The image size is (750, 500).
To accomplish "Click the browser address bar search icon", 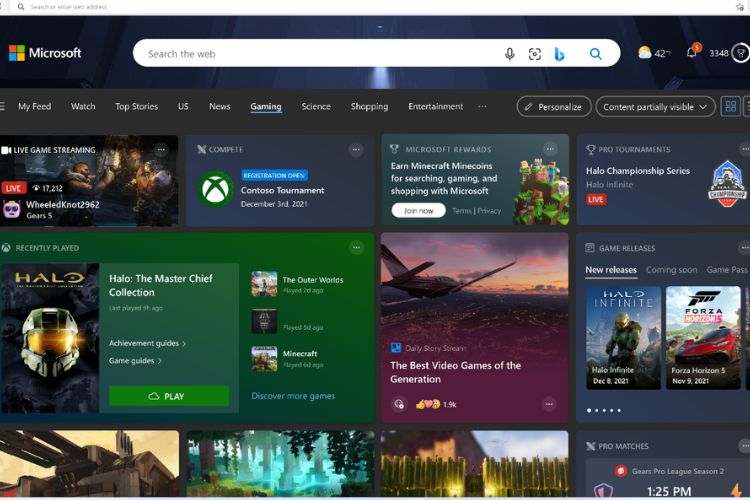I will click(x=21, y=7).
